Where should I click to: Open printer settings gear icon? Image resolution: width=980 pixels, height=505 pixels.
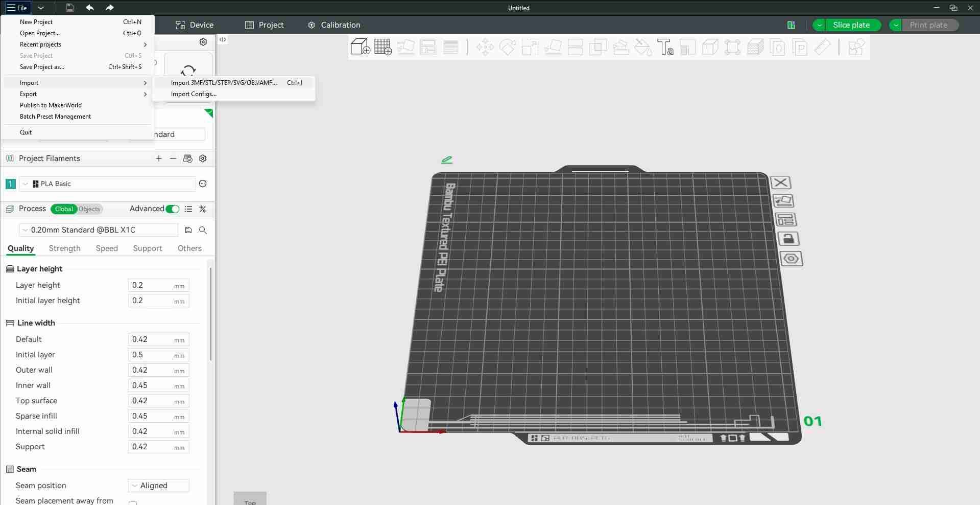[x=203, y=42]
